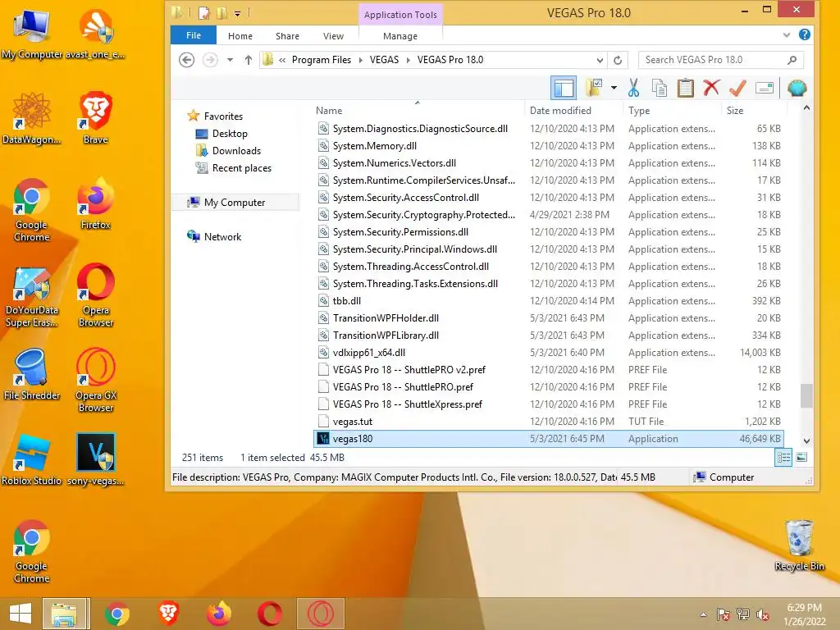This screenshot has width=840, height=630.
Task: Expand the chevron after Program Files breadcrumb
Action: click(360, 60)
